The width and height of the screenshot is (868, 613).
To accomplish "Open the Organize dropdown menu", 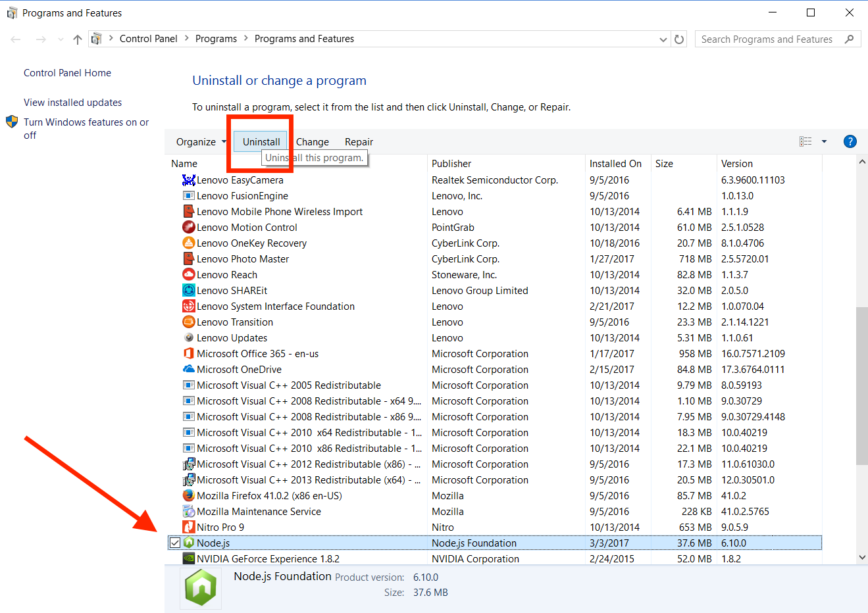I will point(201,141).
